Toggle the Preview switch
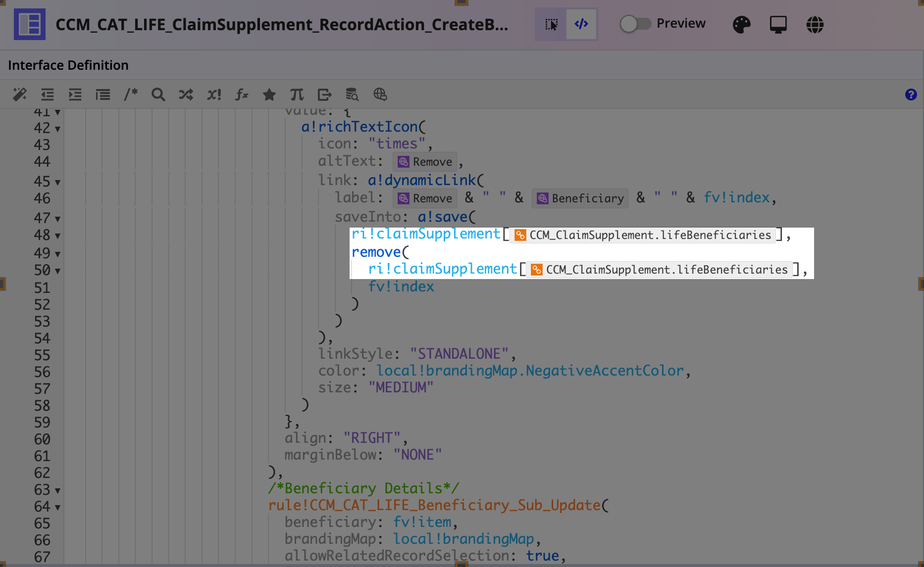 [636, 24]
